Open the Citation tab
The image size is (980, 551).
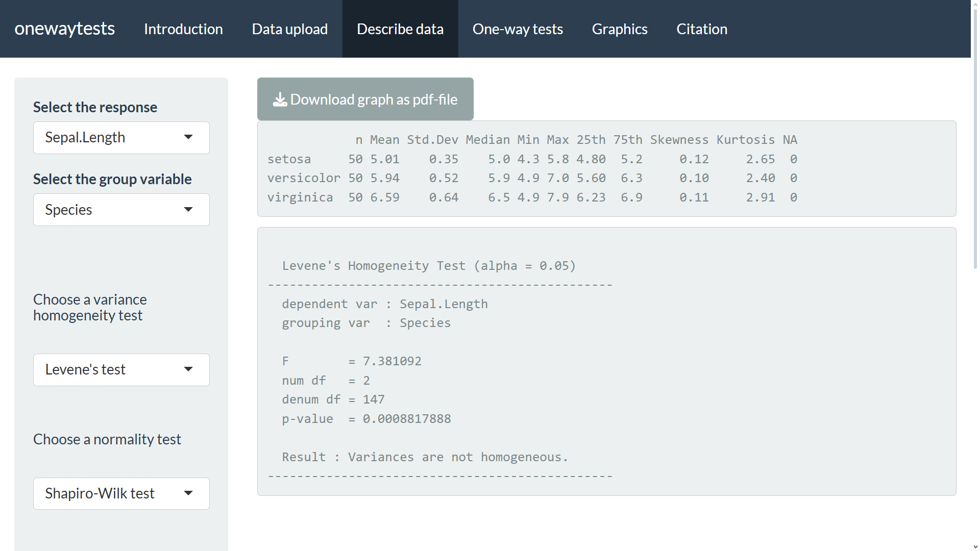tap(702, 29)
